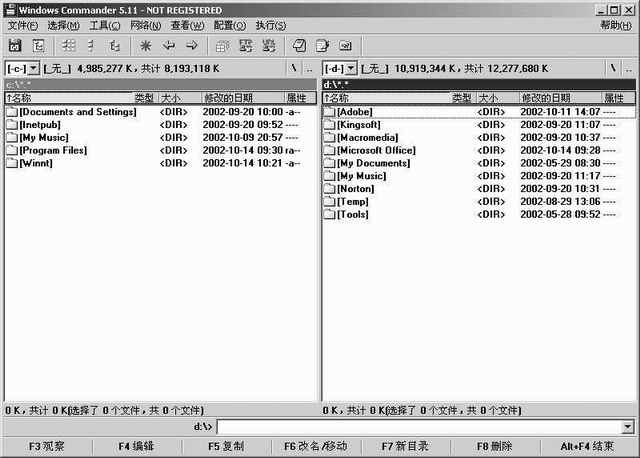The width and height of the screenshot is (640, 458).
Task: Open folder icon of Documents and Settings
Action: pos(12,112)
